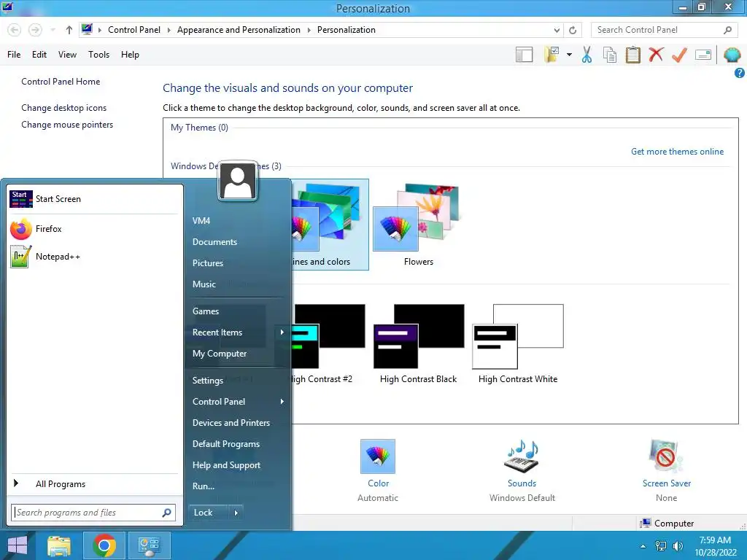Click the Paste clipboard toolbar icon
This screenshot has height=560, width=747.
632,55
